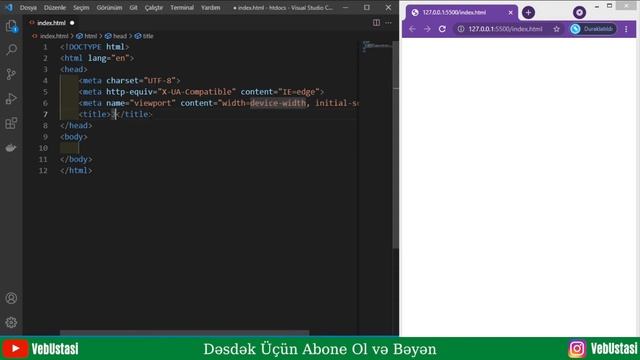Click the title breadcrumb segment
Image resolution: width=640 pixels, height=360 pixels.
pyautogui.click(x=147, y=36)
